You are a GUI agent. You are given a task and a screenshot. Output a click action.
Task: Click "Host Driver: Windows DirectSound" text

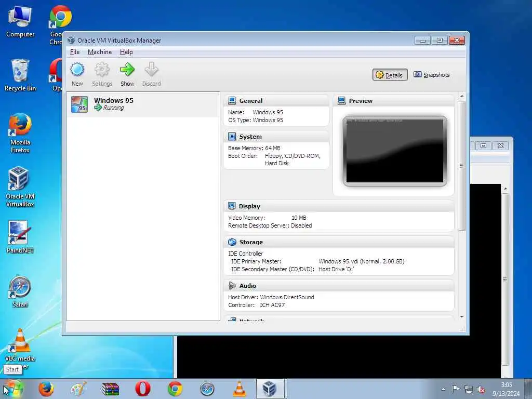[x=271, y=297]
